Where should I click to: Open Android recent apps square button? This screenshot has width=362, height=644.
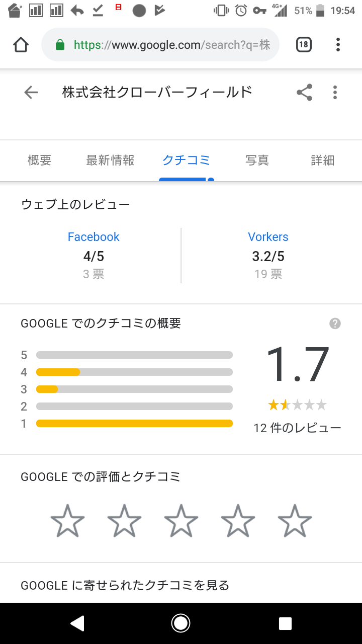285,623
